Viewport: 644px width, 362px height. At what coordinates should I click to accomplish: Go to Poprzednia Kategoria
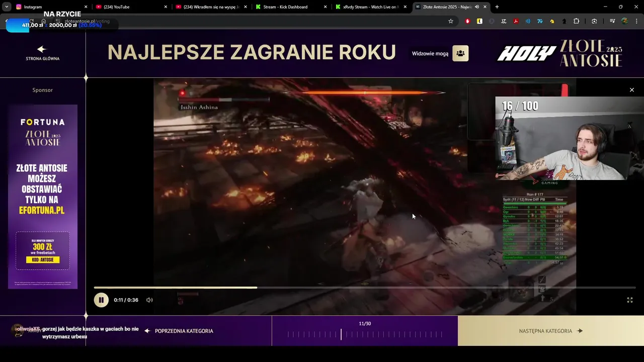[x=179, y=331]
